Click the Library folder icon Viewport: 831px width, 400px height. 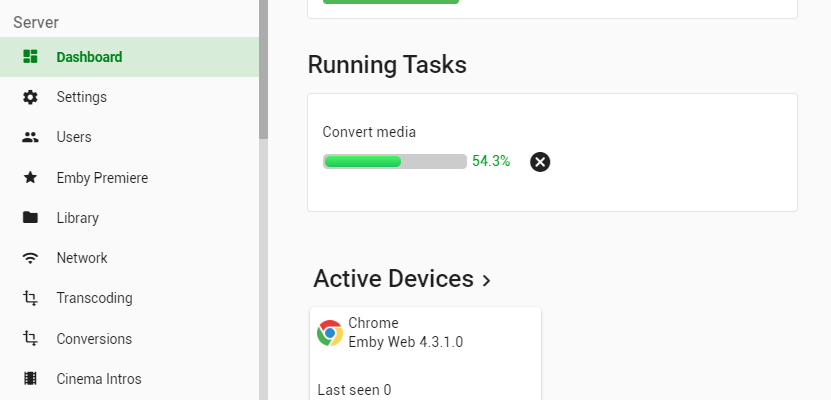coord(31,218)
